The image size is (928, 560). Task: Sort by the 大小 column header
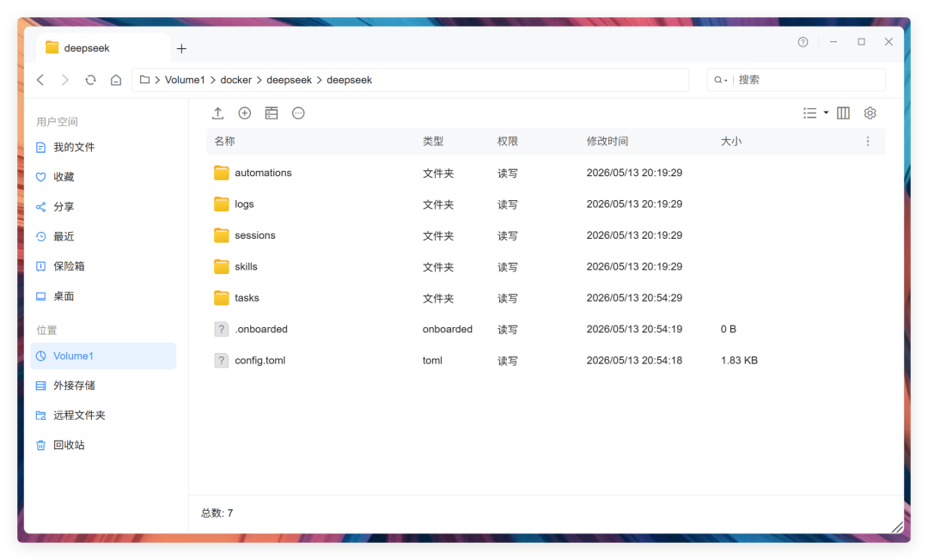click(731, 142)
